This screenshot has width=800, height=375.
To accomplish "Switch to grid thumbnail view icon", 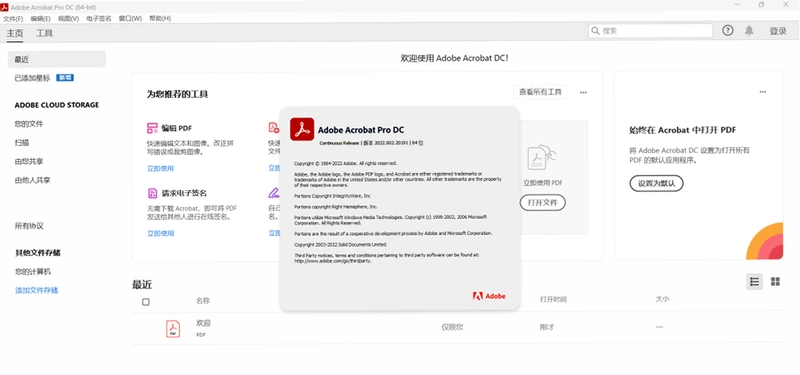I will point(775,282).
